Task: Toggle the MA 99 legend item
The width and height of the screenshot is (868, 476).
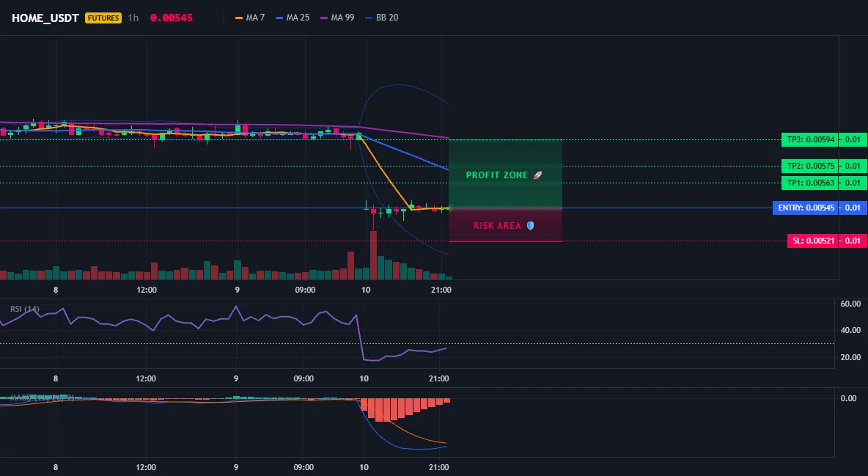Action: tap(338, 18)
